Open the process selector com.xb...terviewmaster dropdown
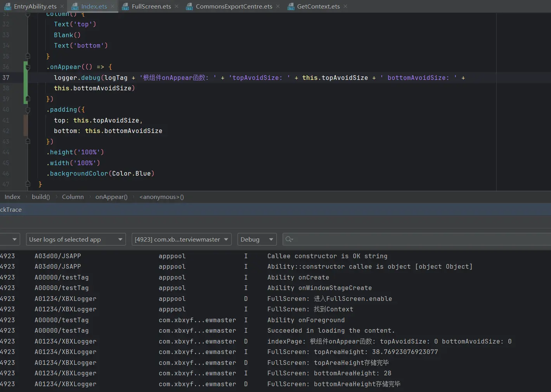This screenshot has height=392, width=551. pos(181,239)
